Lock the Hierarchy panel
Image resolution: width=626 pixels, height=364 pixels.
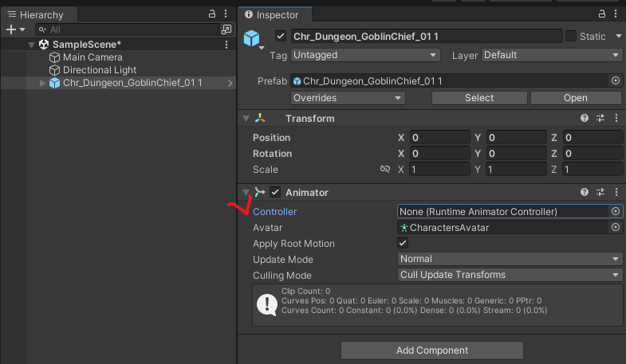tap(212, 14)
